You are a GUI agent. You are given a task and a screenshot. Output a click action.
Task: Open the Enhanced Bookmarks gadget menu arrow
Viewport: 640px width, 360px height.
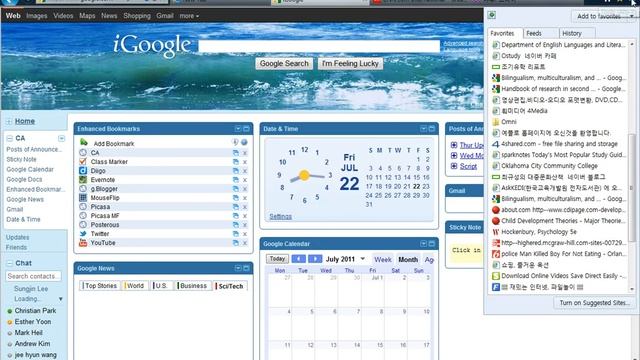(238, 129)
